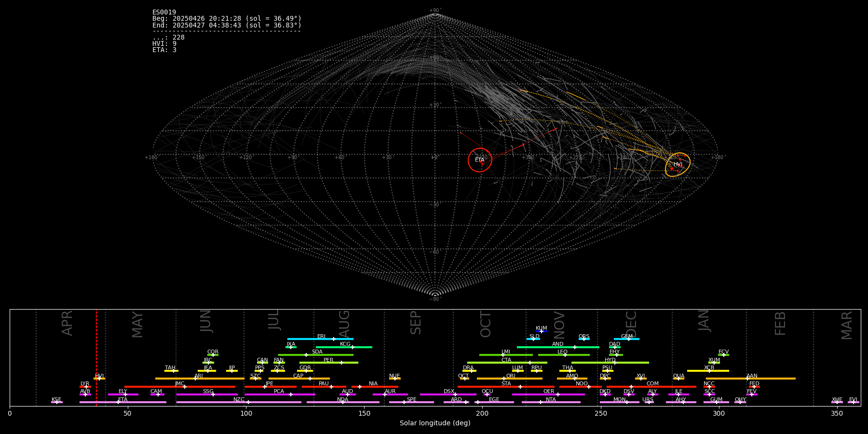Click the XHE shower label

pyautogui.click(x=837, y=400)
